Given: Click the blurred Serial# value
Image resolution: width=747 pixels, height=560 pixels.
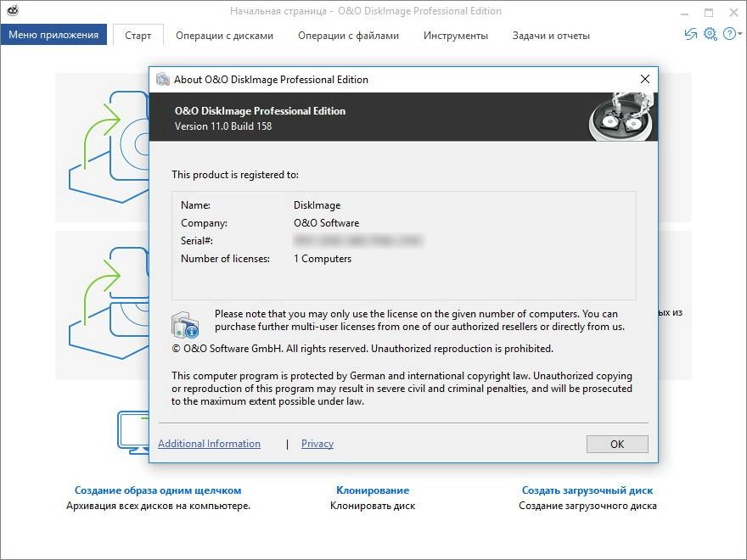Looking at the screenshot, I should [x=357, y=240].
